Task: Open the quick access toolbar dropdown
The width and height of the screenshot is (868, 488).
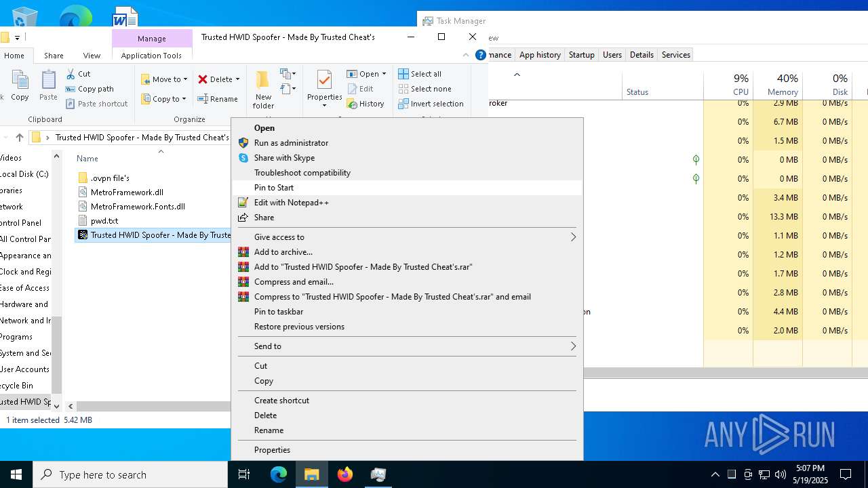Action: coord(17,37)
